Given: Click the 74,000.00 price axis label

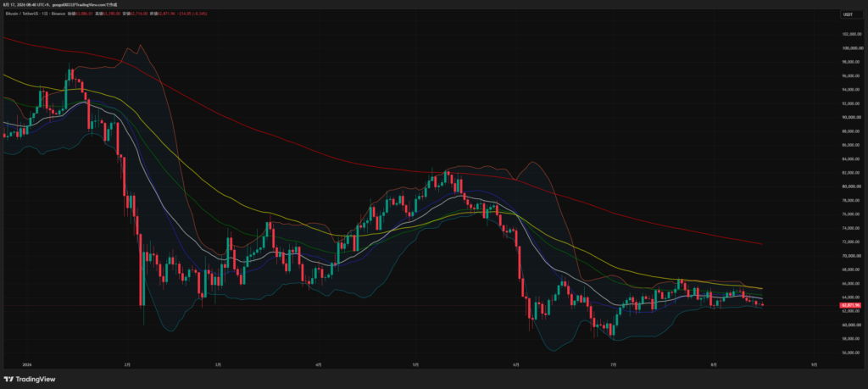Looking at the screenshot, I should 850,228.
